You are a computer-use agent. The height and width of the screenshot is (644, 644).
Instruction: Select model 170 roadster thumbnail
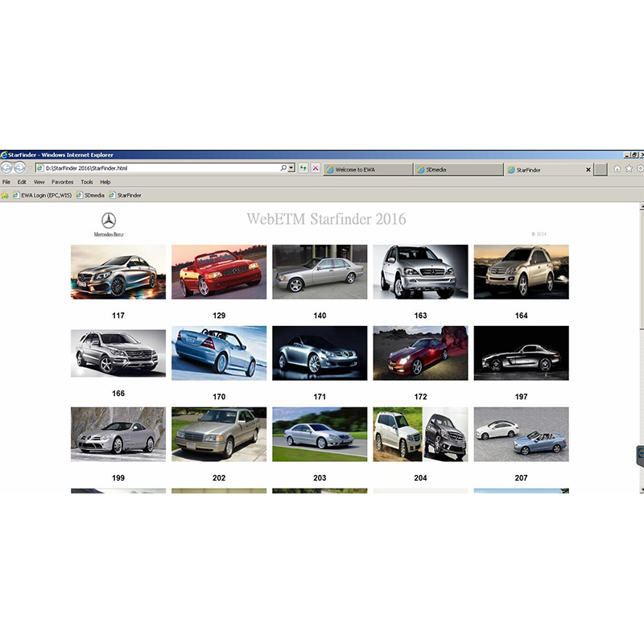(x=219, y=353)
